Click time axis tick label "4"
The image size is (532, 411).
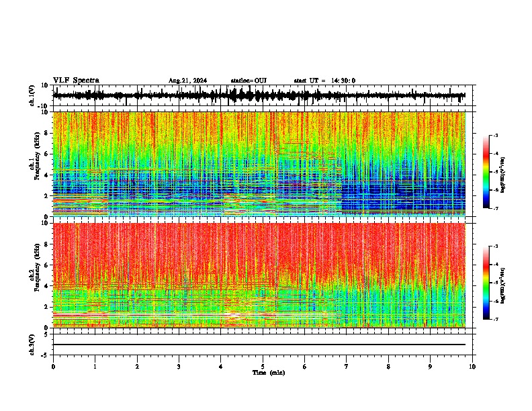coord(221,367)
